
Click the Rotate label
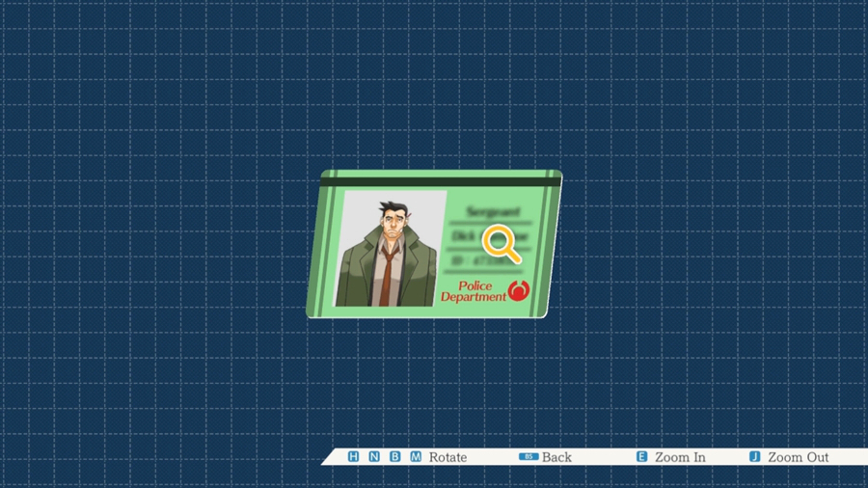click(448, 457)
